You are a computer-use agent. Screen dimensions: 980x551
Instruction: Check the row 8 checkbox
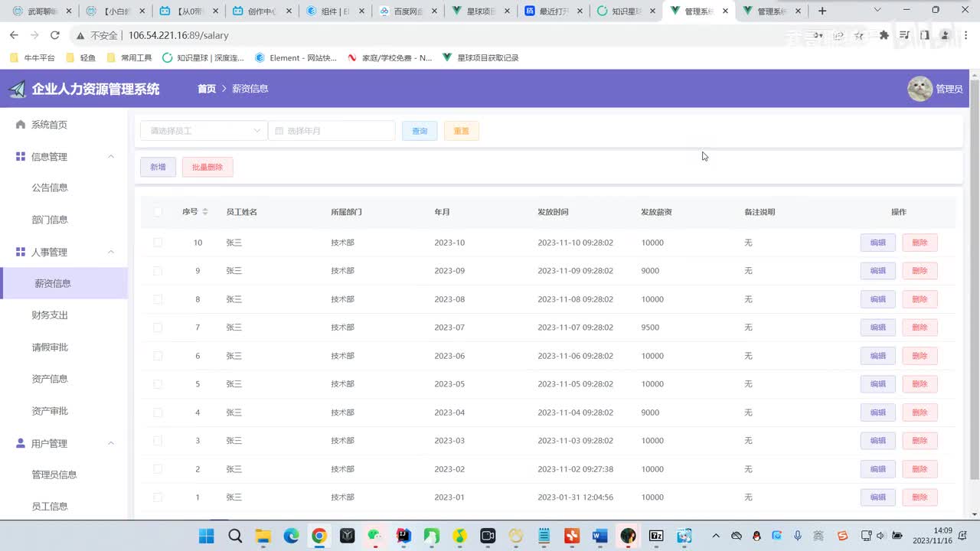[x=158, y=299]
